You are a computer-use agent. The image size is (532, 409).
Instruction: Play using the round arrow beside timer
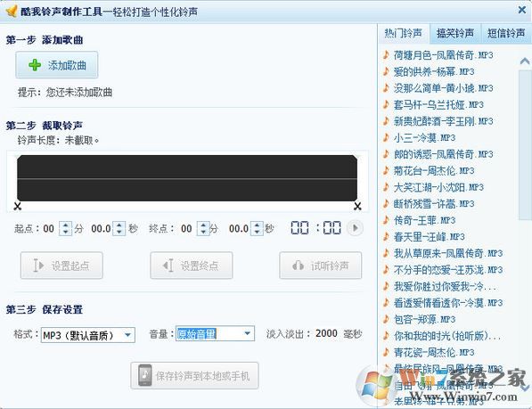point(356,228)
